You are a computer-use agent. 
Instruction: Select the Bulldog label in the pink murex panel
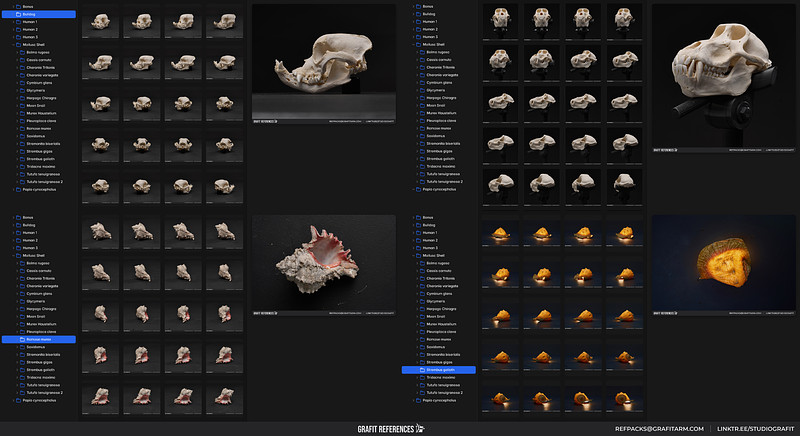29,225
